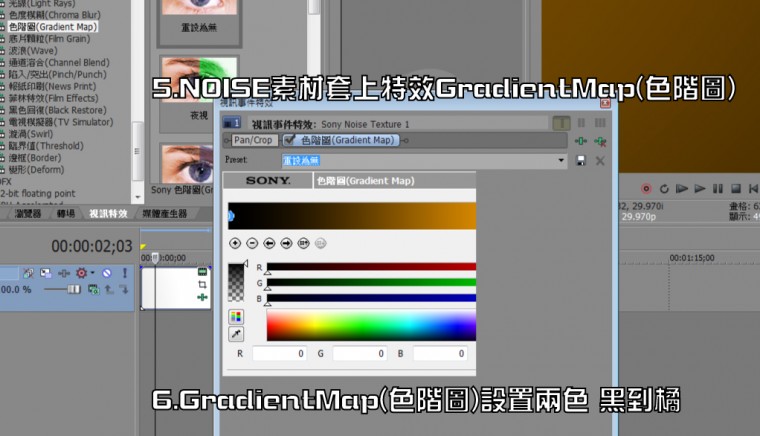Switch to the 視訊特效 tab
760x436 pixels.
coord(108,213)
